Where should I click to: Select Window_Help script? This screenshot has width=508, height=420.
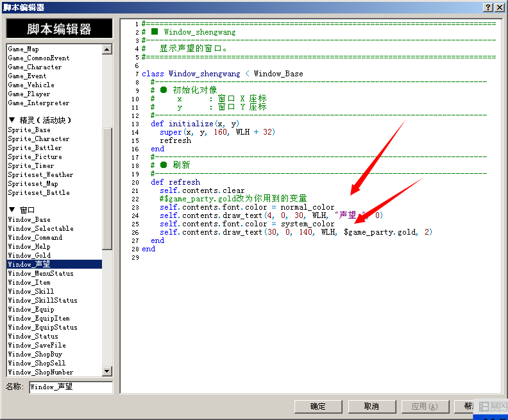(29, 247)
